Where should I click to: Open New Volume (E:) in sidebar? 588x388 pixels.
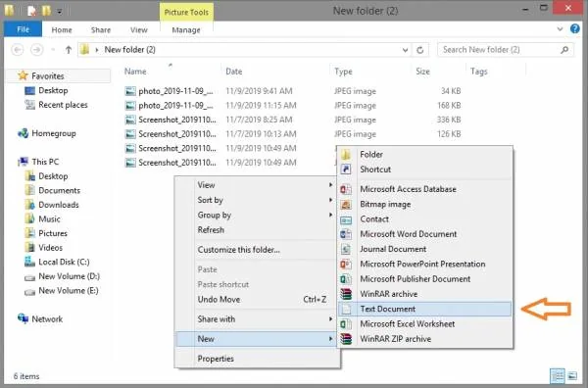click(x=69, y=291)
